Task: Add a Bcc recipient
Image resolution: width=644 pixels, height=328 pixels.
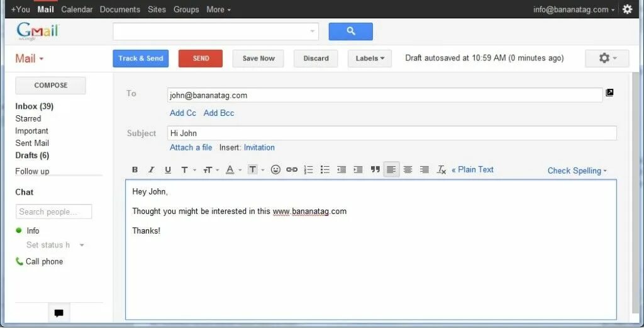Action: point(219,113)
